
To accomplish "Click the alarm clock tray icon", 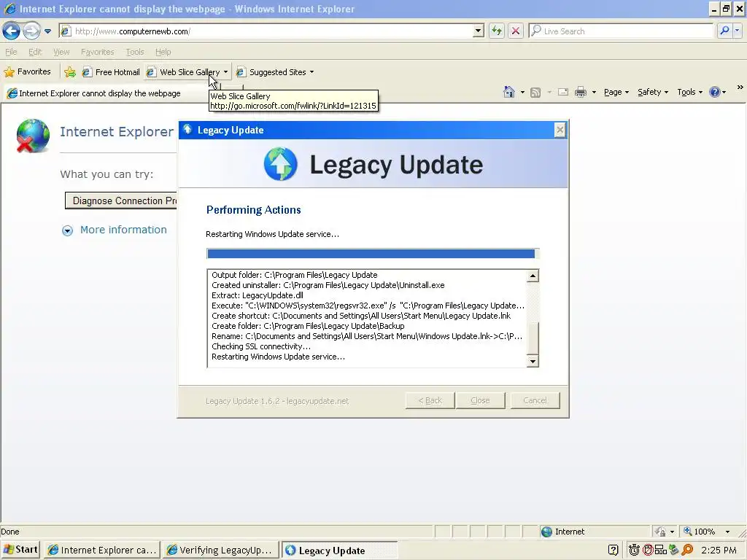I will click(634, 550).
